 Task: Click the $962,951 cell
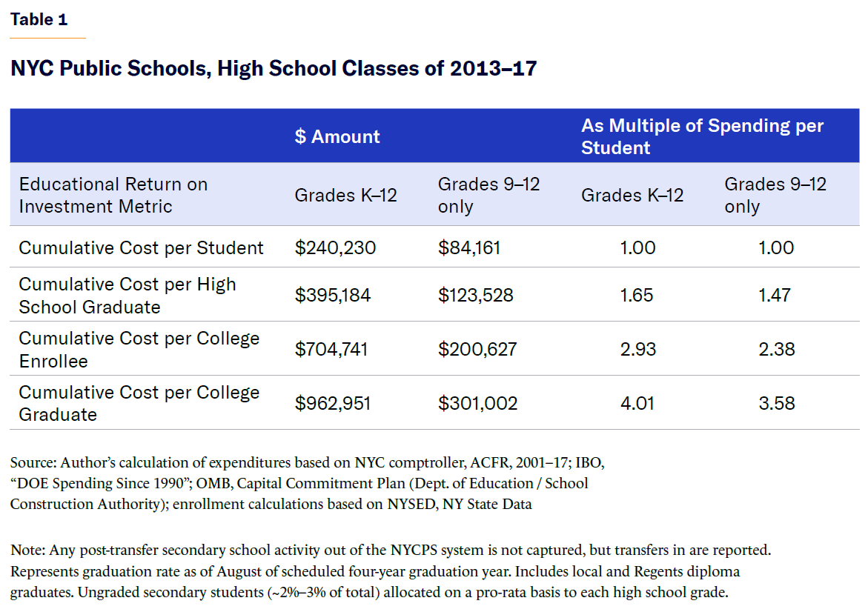coord(333,403)
